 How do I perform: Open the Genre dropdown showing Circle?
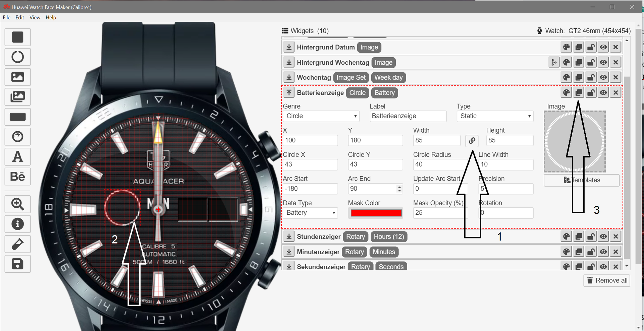pyautogui.click(x=321, y=116)
